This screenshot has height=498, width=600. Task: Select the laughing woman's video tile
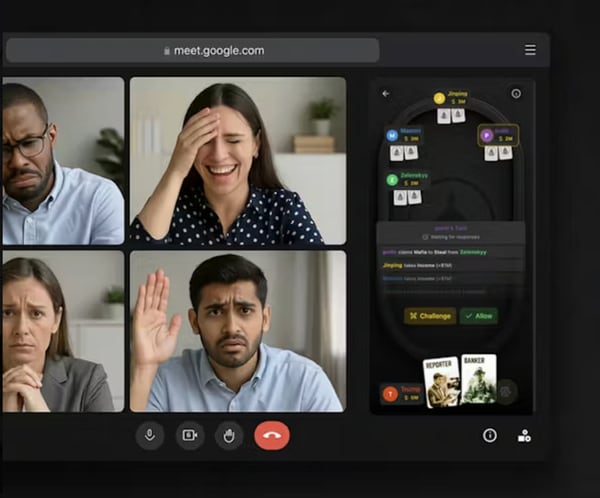pos(238,160)
